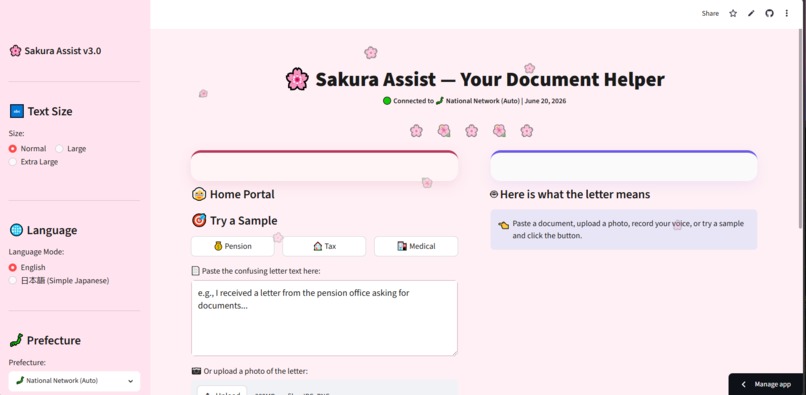Click the document icon by paste label
806x395 pixels.
(x=195, y=271)
